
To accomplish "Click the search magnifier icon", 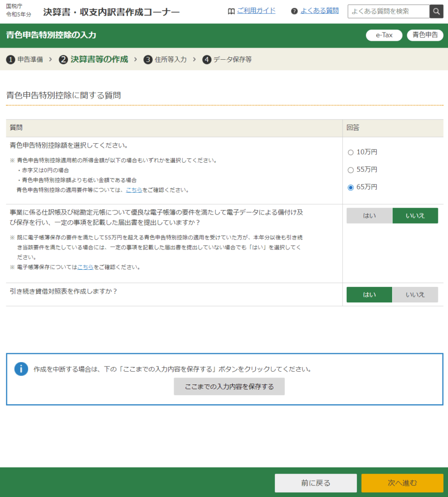I will 436,12.
